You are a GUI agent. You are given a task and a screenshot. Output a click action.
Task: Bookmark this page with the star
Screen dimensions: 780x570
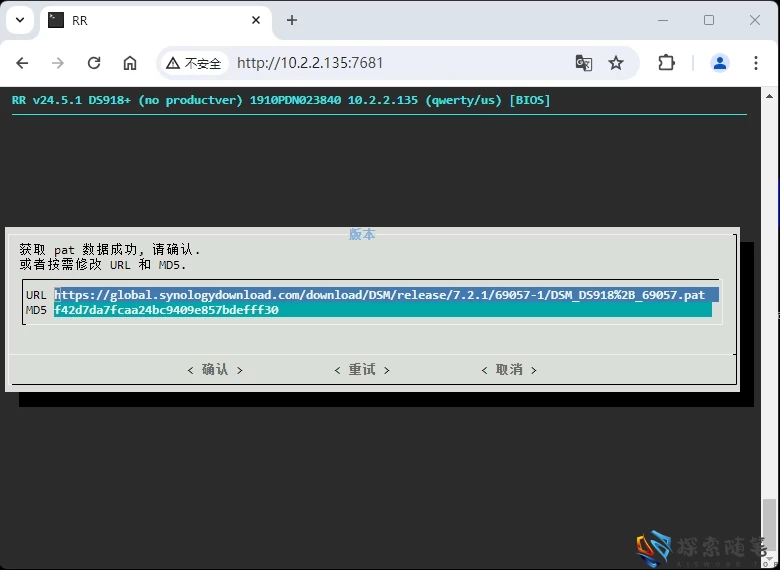[x=616, y=63]
